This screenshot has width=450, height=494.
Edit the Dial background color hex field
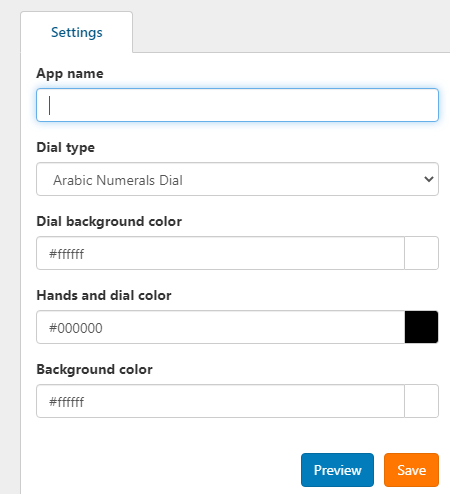pyautogui.click(x=220, y=253)
